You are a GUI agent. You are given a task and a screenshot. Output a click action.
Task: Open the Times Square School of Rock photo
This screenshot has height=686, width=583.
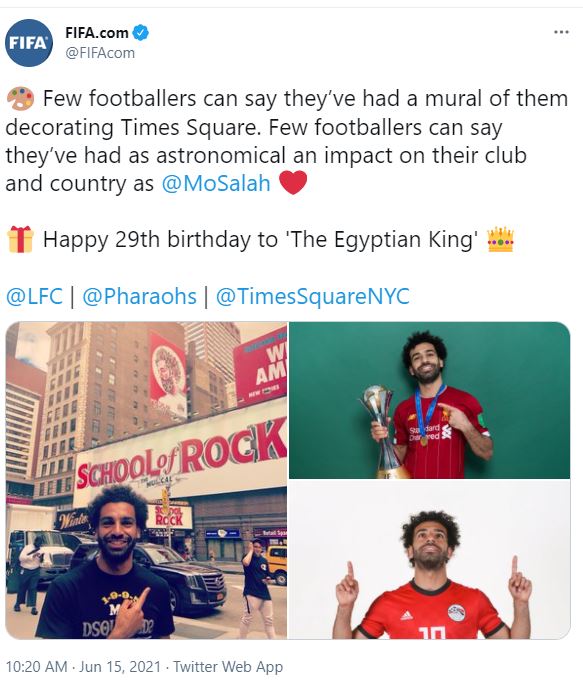click(146, 480)
